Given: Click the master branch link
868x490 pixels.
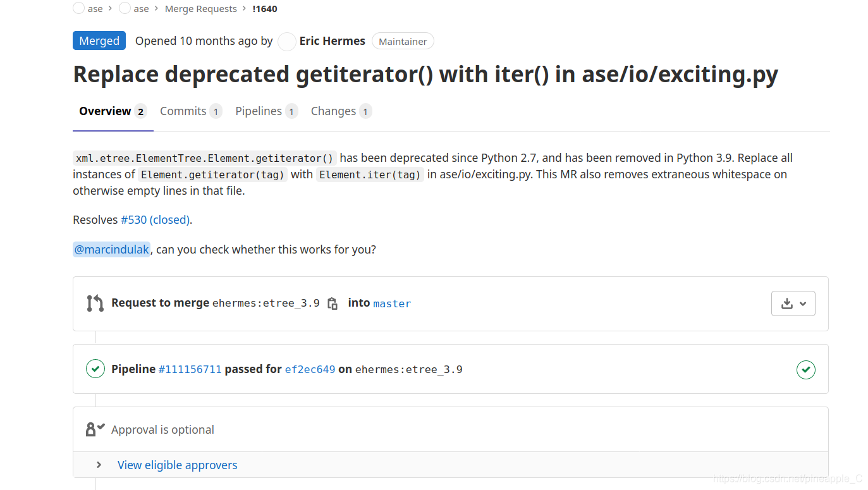Looking at the screenshot, I should (392, 303).
